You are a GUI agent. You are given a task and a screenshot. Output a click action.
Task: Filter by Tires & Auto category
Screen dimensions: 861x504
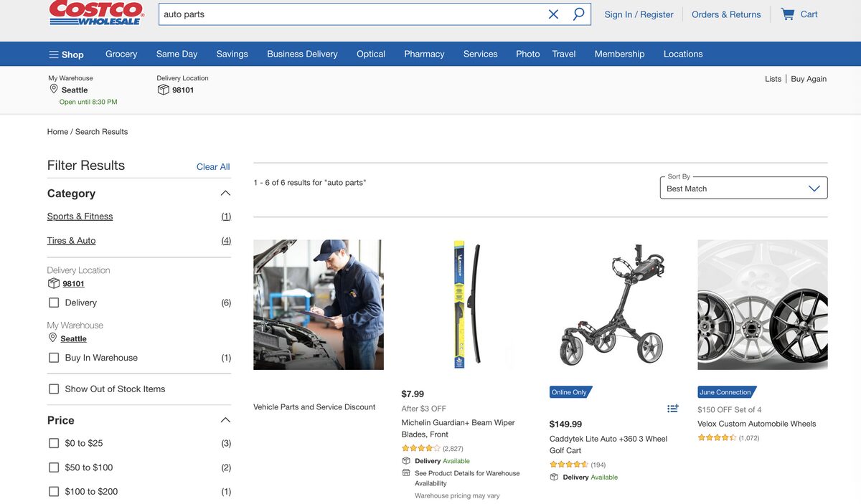(71, 241)
